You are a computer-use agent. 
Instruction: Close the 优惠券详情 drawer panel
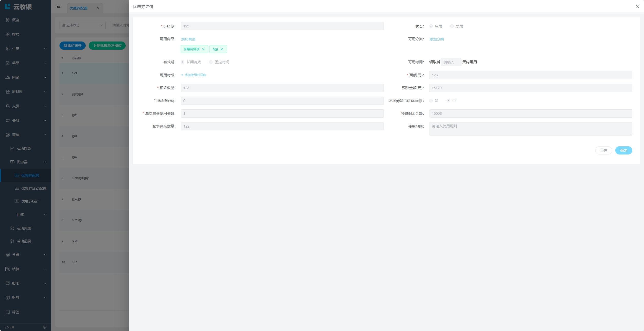tap(637, 6)
